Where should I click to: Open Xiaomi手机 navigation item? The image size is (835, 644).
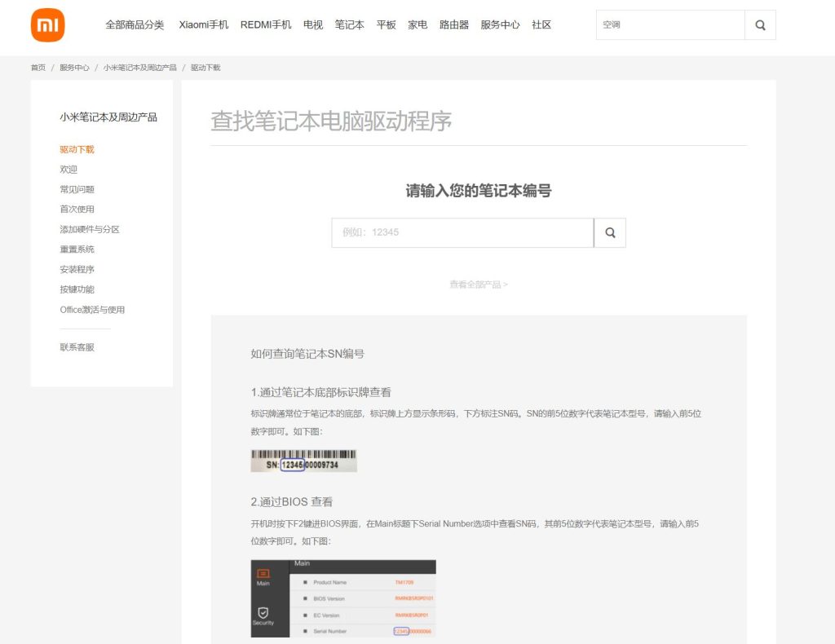[203, 25]
